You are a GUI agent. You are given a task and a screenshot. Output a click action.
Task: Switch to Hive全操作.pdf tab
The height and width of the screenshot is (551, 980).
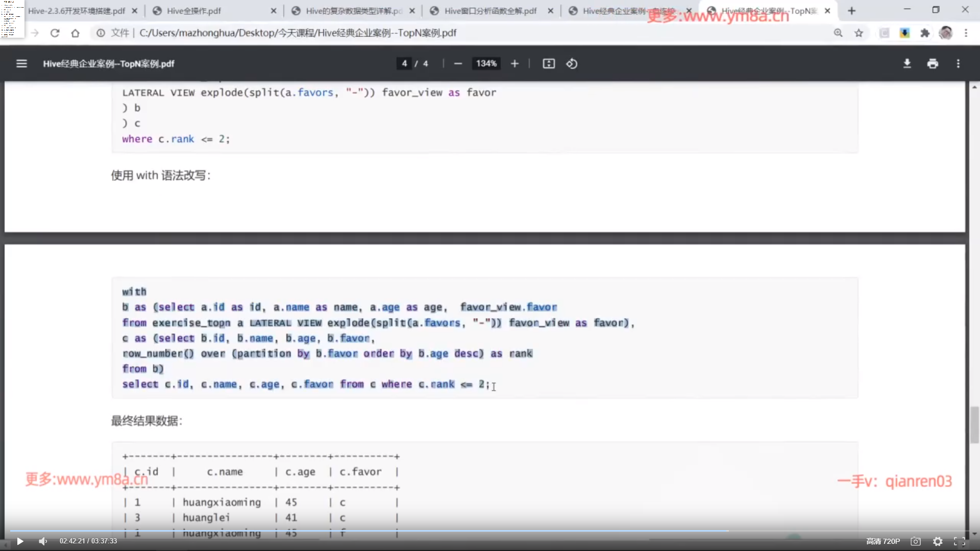coord(194,11)
